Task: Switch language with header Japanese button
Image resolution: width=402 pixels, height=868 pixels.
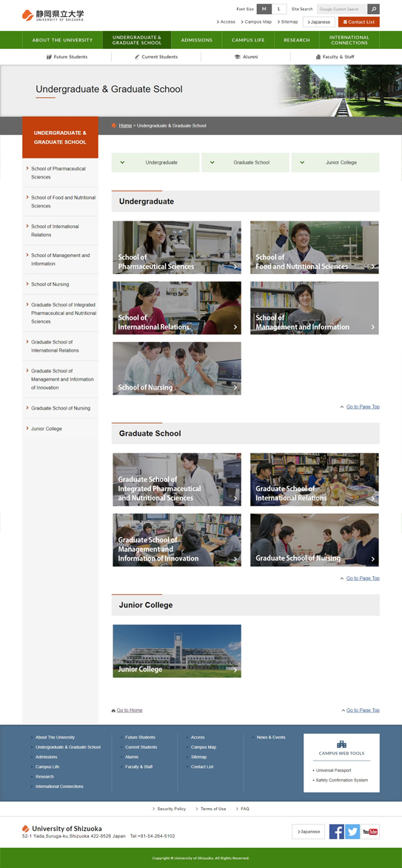Action: point(319,22)
